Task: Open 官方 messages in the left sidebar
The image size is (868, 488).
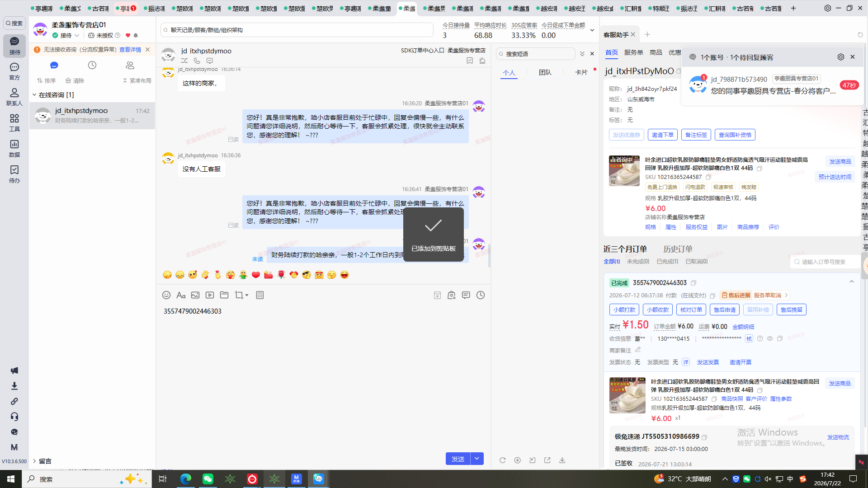Action: coord(14,71)
